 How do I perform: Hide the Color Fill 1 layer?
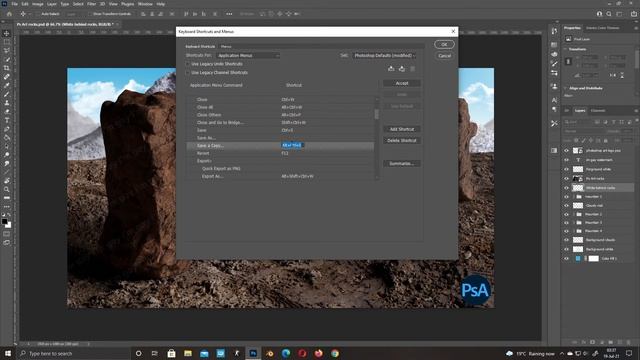[x=567, y=258]
